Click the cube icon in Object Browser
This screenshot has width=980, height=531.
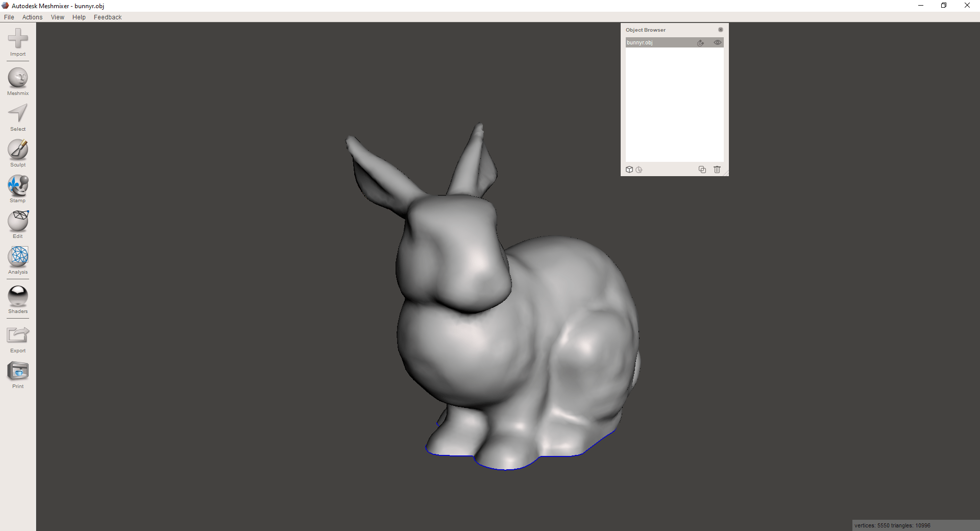(629, 170)
